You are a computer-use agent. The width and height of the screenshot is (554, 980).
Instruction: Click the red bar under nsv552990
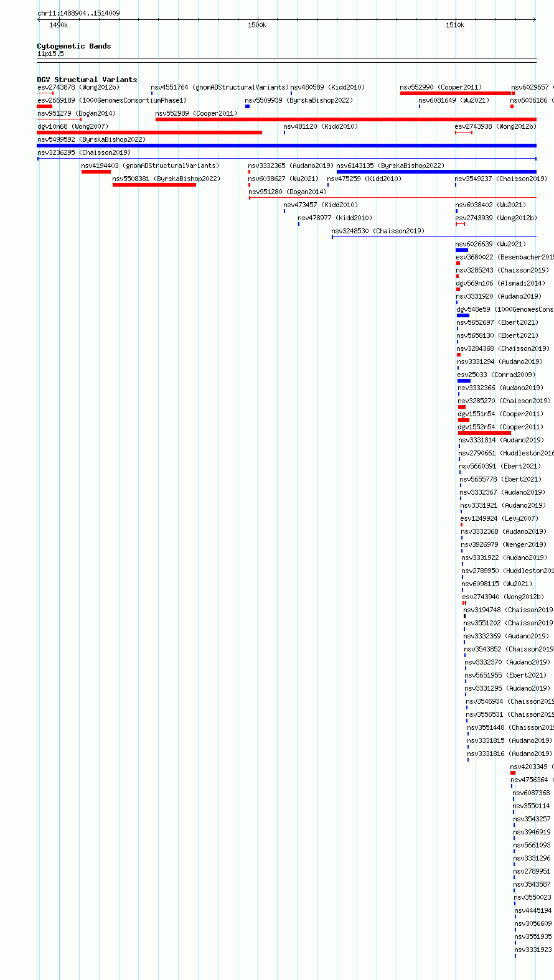pos(457,93)
